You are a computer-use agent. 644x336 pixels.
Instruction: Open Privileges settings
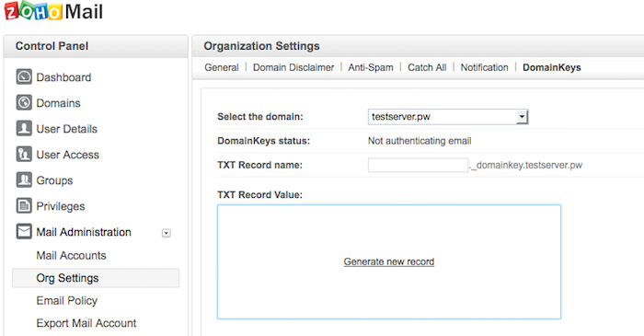click(61, 206)
